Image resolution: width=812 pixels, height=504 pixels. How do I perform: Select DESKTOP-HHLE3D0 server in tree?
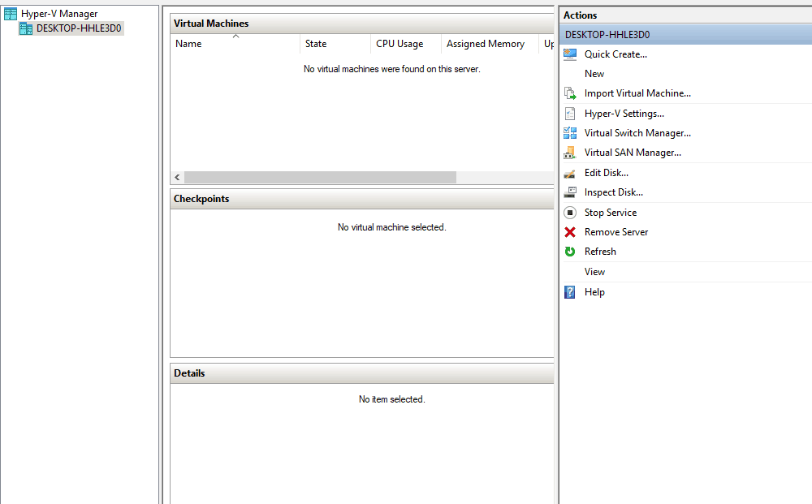point(79,28)
